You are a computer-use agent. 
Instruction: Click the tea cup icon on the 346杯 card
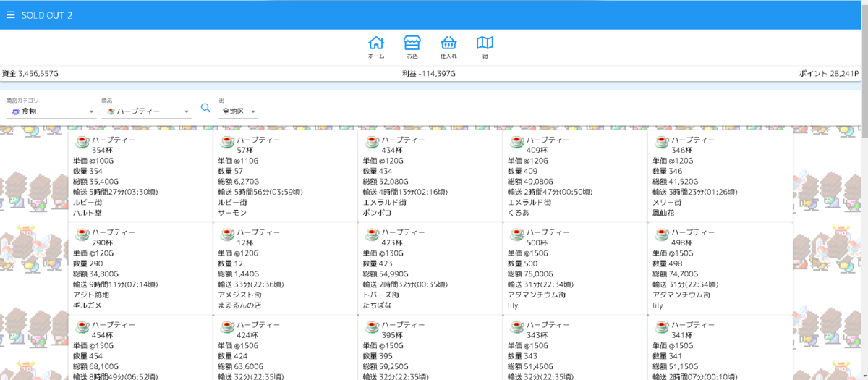tap(661, 140)
